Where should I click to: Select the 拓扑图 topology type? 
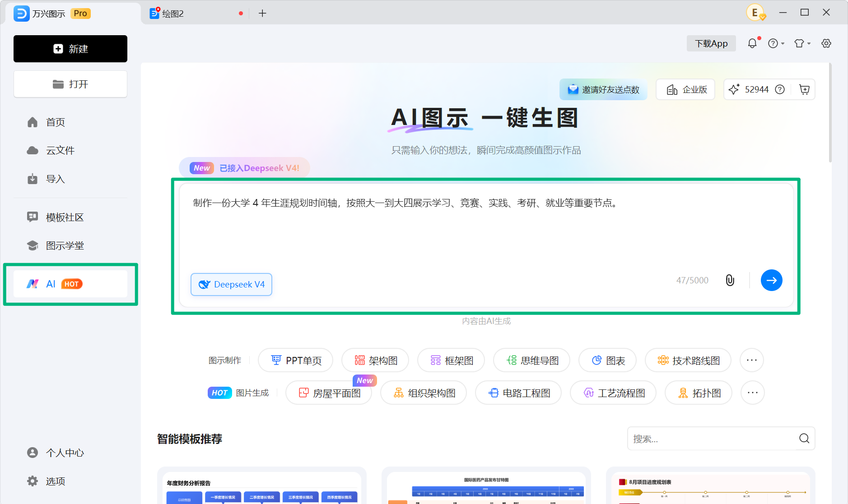[x=699, y=393]
